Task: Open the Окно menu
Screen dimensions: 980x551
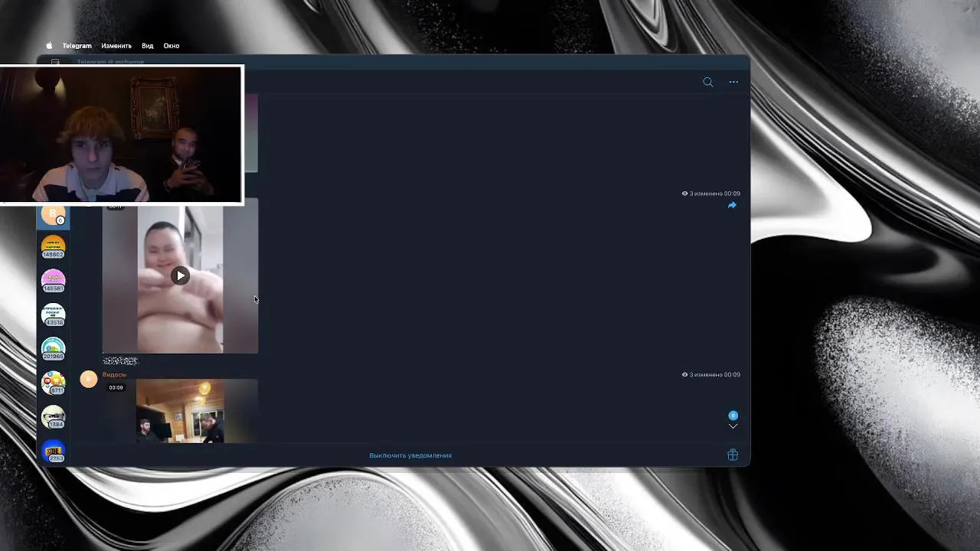Action: [171, 46]
